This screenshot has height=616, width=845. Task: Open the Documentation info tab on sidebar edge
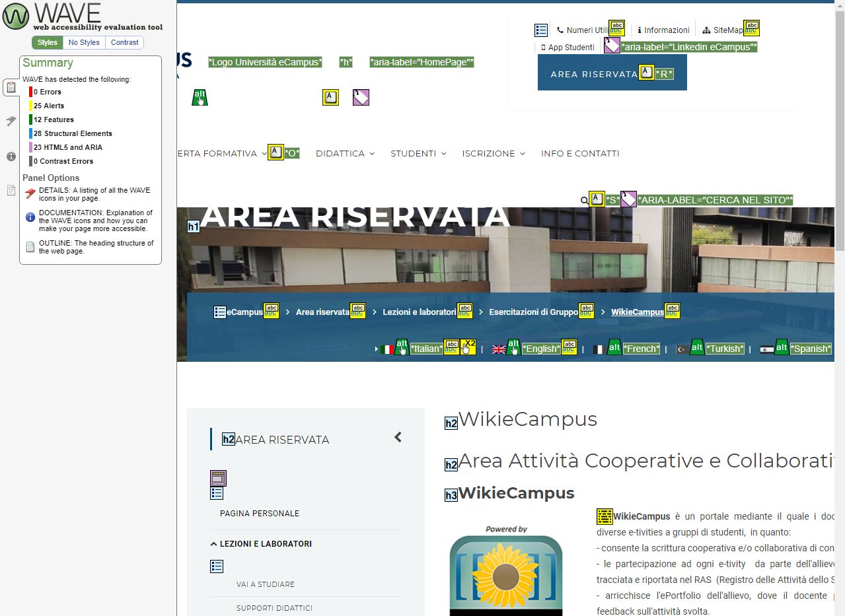(11, 156)
